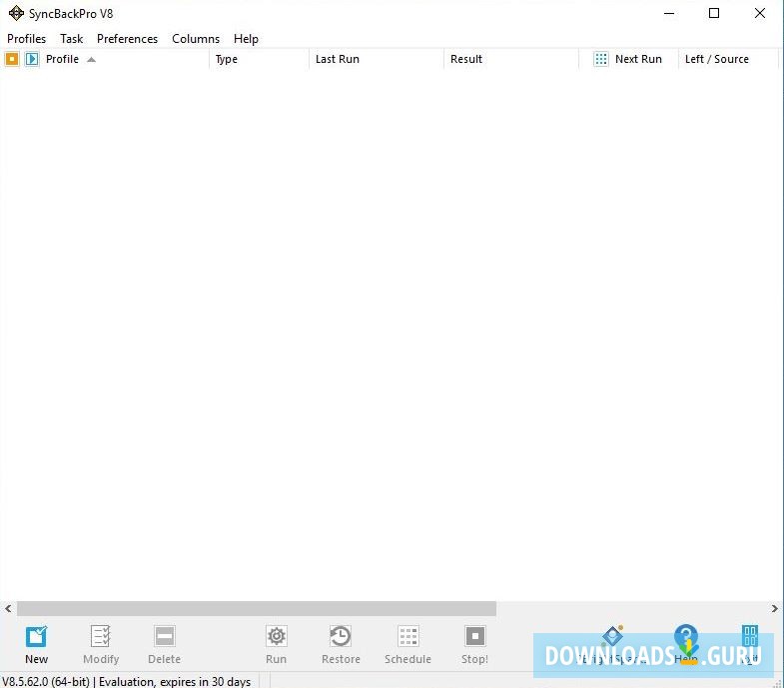Click the horizontal scrollbar left arrow
Viewport: 784px width, 688px height.
(x=8, y=608)
